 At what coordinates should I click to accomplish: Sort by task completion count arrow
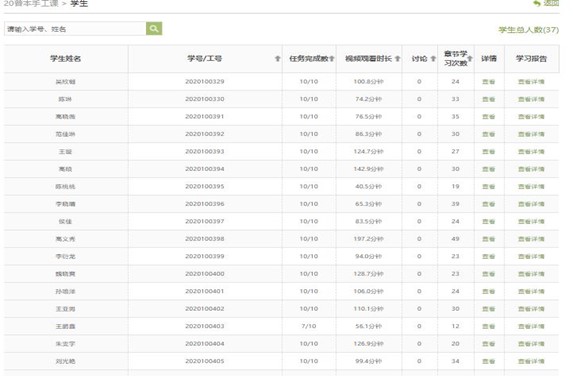[x=332, y=58]
